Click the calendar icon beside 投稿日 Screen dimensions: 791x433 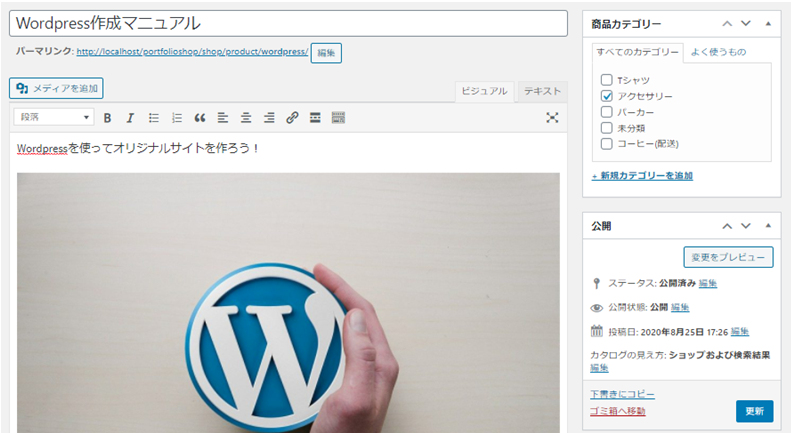[x=597, y=331]
